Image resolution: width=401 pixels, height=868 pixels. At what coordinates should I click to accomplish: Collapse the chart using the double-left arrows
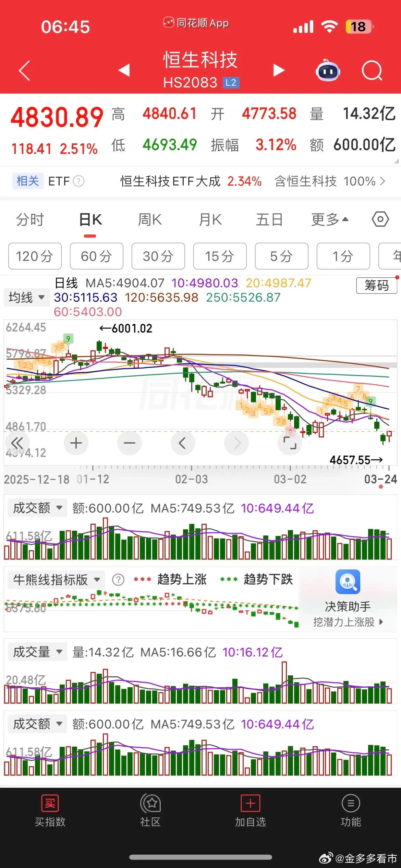pos(17,443)
